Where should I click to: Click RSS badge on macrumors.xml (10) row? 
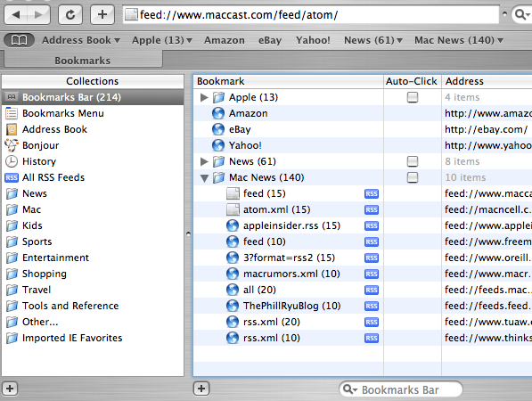(x=372, y=274)
